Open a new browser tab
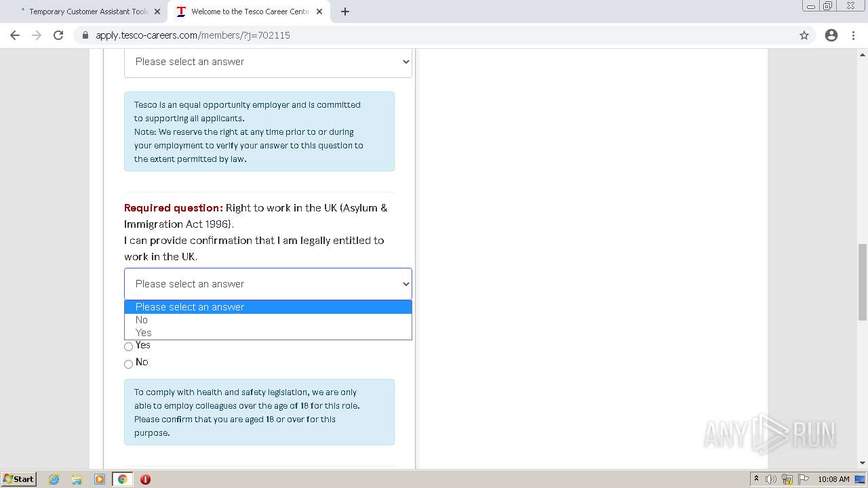868x488 pixels. tap(345, 12)
